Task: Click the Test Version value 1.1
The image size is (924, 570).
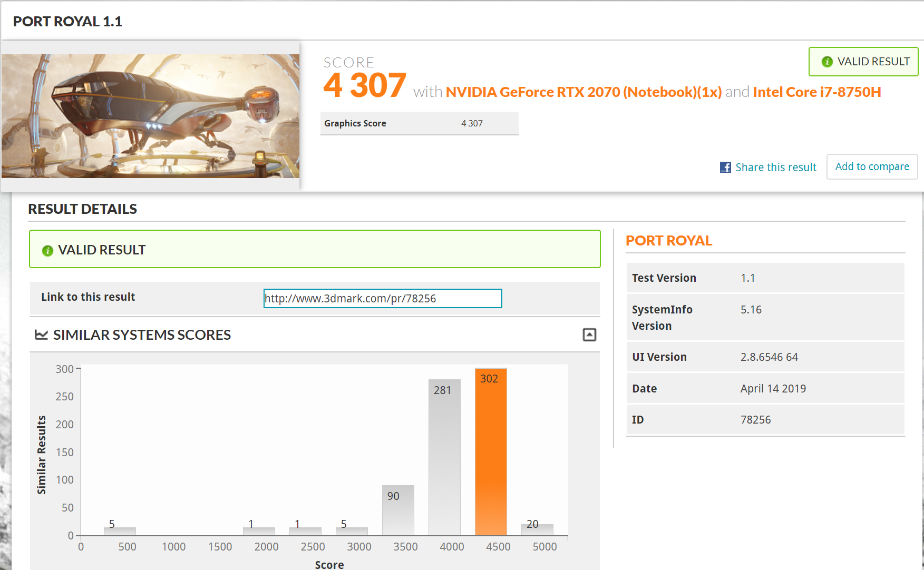Action: click(747, 278)
